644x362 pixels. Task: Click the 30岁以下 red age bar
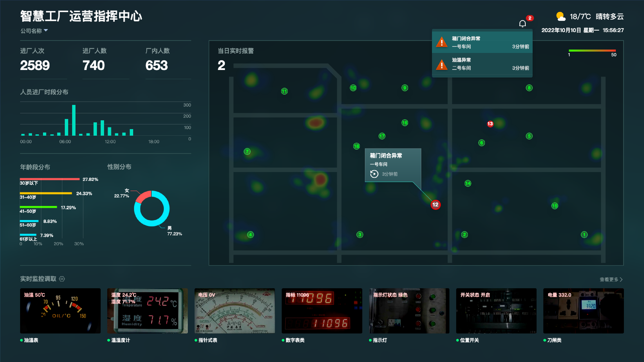[x=50, y=179]
